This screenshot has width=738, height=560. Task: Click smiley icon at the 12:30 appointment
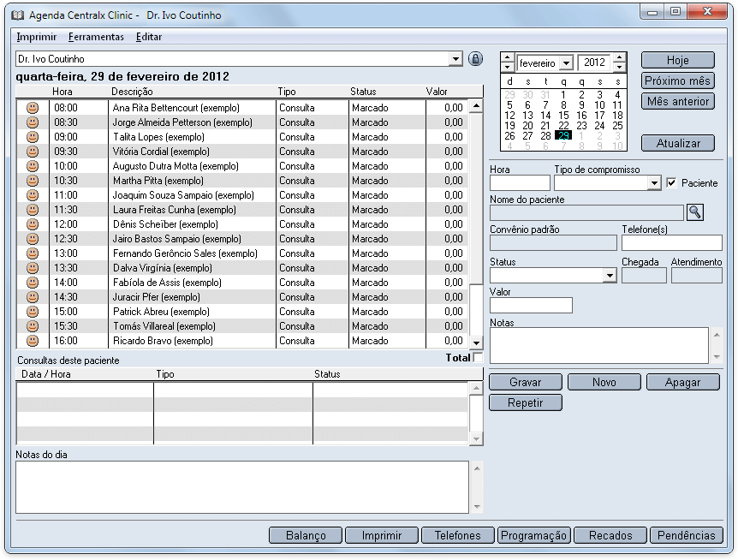point(33,239)
